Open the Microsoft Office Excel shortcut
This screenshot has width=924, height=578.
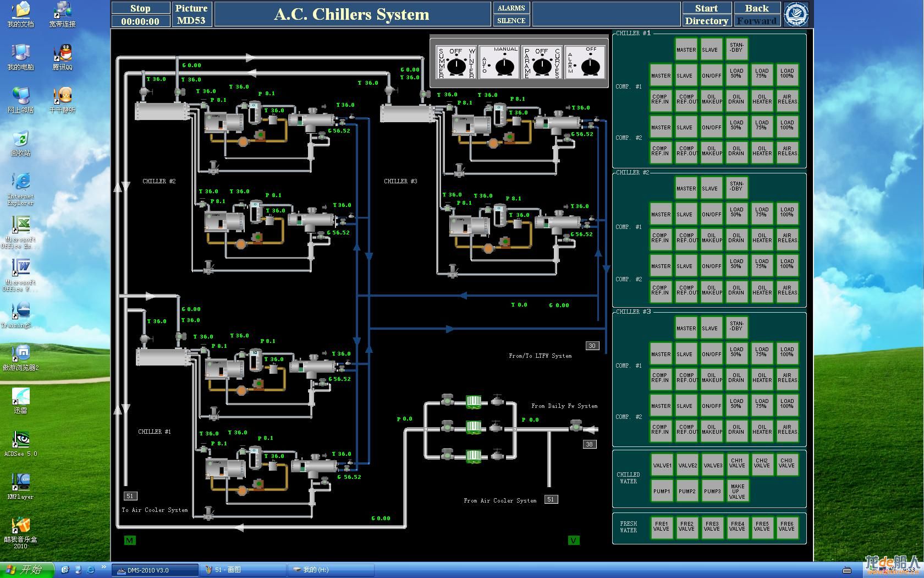[x=20, y=232]
